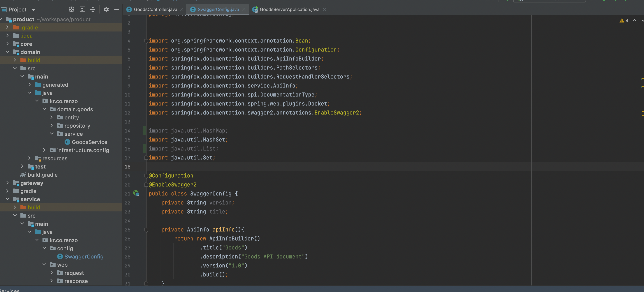The image size is (644, 292).
Task: Hide the Project tool window with minus icon
Action: 117,9
